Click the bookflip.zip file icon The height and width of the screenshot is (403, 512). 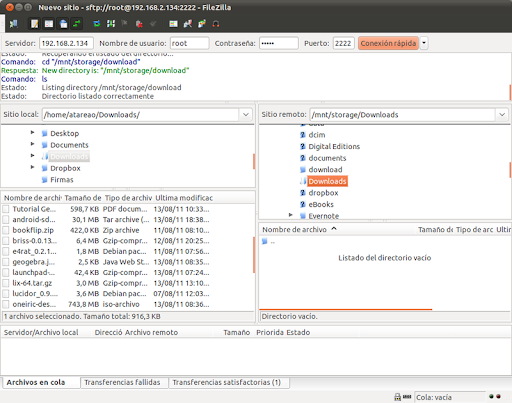point(6,230)
